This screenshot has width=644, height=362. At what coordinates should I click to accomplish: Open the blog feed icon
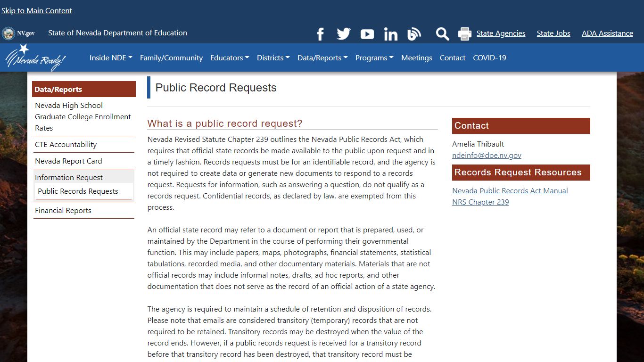414,34
